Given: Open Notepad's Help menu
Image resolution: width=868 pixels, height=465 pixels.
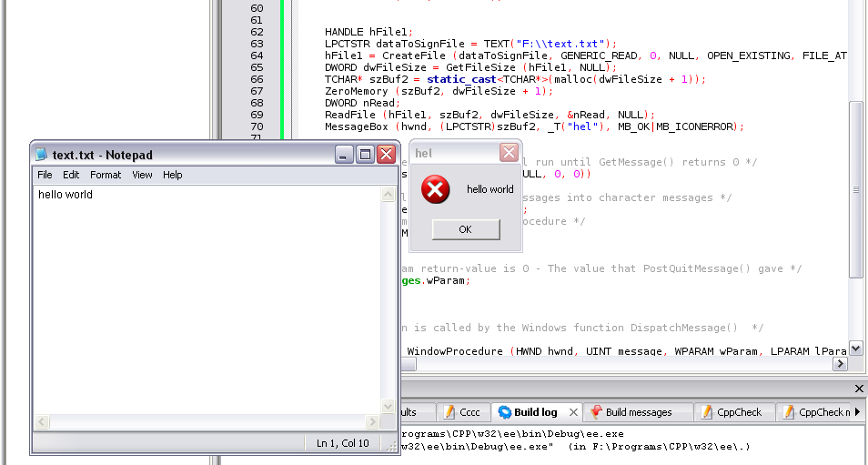Looking at the screenshot, I should [x=173, y=175].
